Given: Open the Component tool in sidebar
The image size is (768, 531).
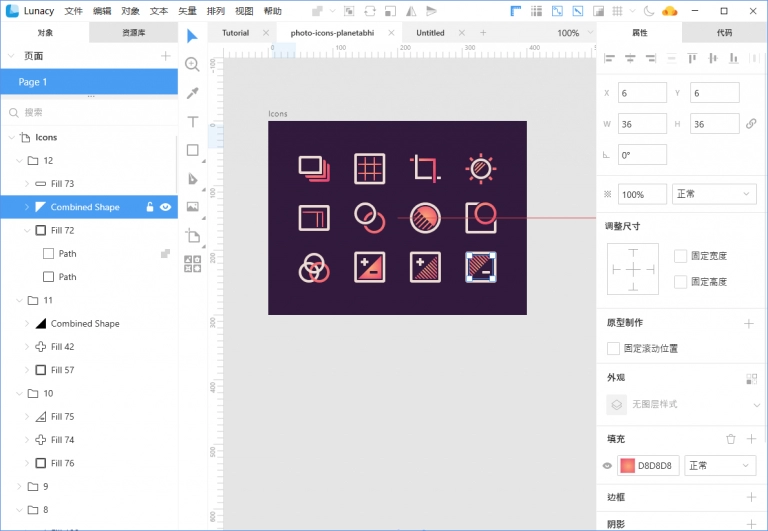Looking at the screenshot, I should pos(192,264).
